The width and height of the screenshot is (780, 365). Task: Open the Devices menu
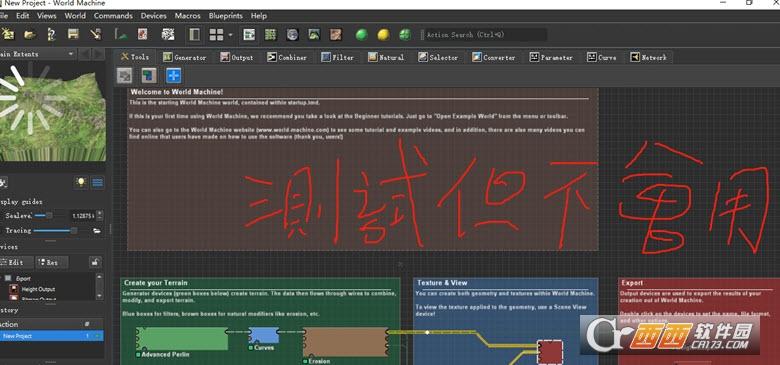click(x=154, y=15)
